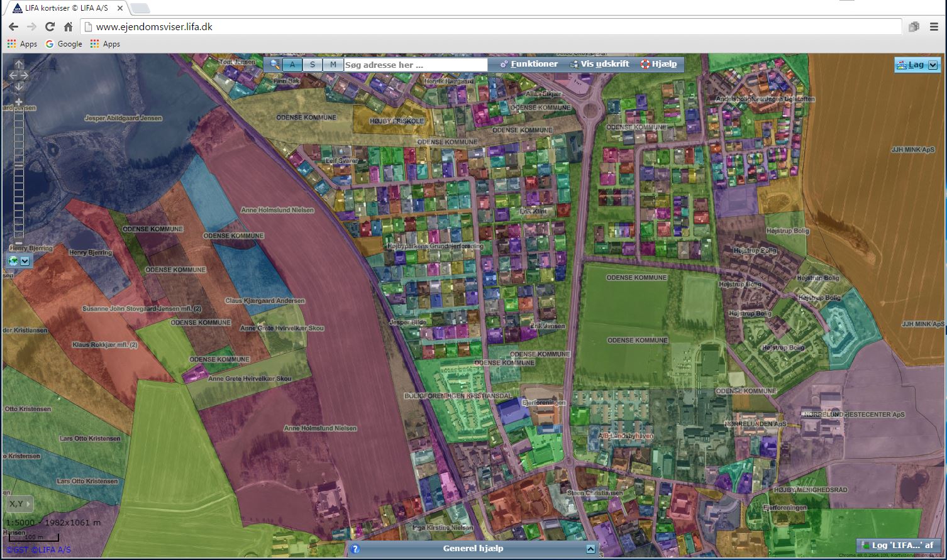Image resolution: width=947 pixels, height=560 pixels.
Task: Toggle the M search mode button
Action: tap(333, 65)
